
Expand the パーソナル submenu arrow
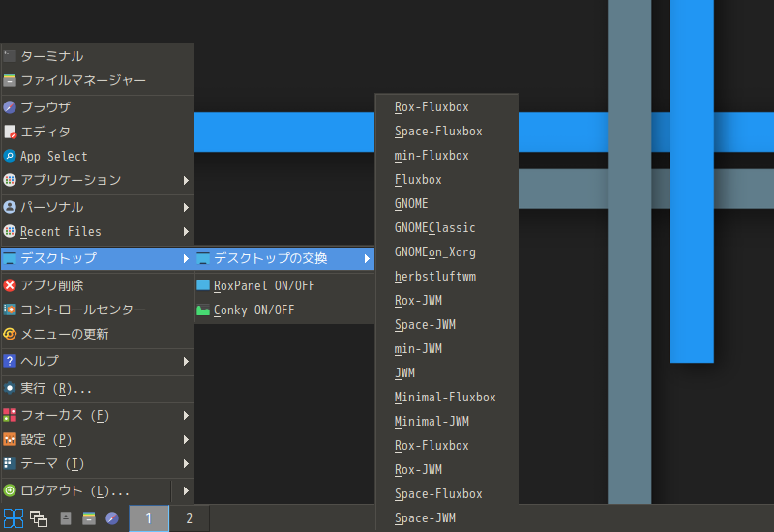point(186,207)
